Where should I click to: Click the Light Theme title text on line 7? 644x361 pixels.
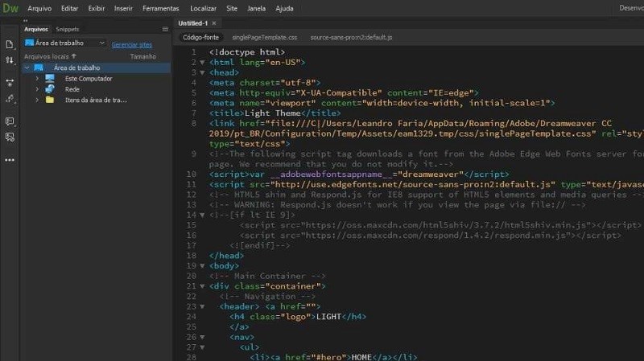pyautogui.click(x=272, y=113)
